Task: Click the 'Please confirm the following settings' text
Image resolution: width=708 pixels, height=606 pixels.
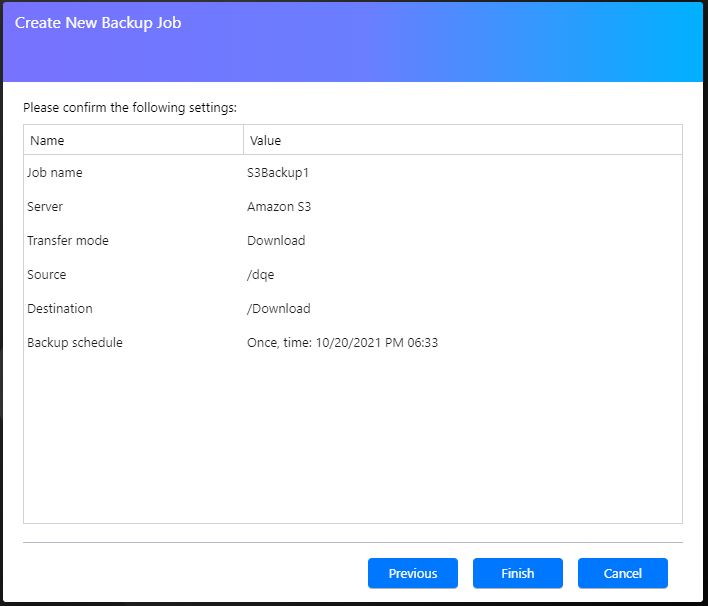Action: pos(130,107)
